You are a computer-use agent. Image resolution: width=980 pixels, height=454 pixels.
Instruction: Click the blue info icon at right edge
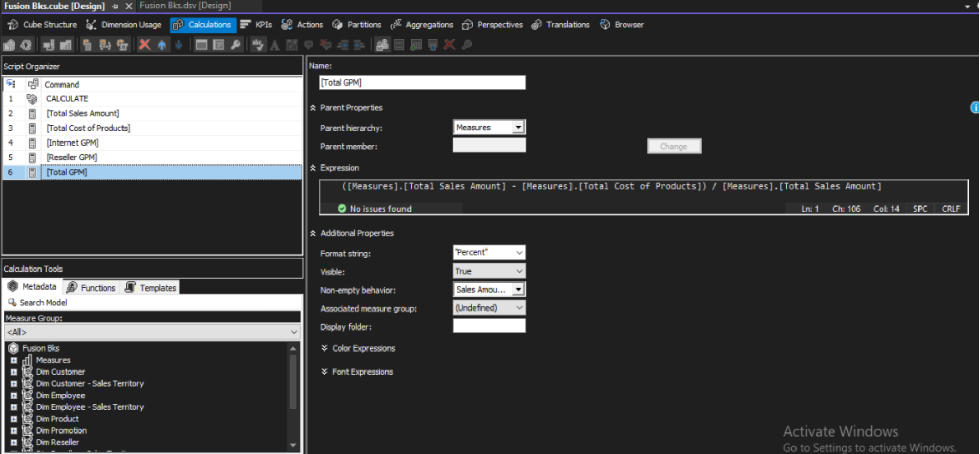click(975, 108)
